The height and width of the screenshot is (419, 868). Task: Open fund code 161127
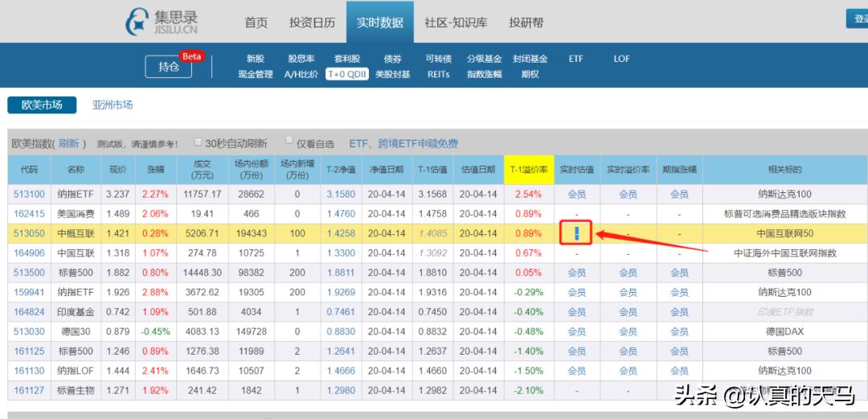pos(30,390)
